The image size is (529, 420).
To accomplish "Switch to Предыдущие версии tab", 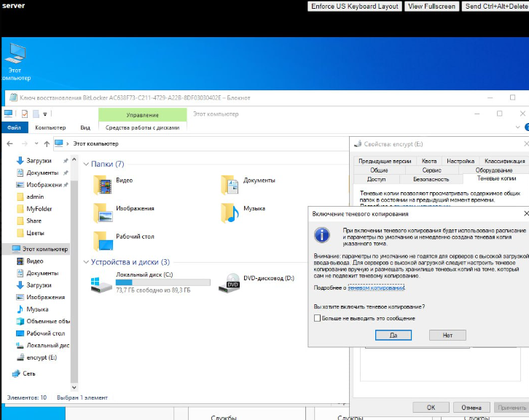I will [x=385, y=161].
